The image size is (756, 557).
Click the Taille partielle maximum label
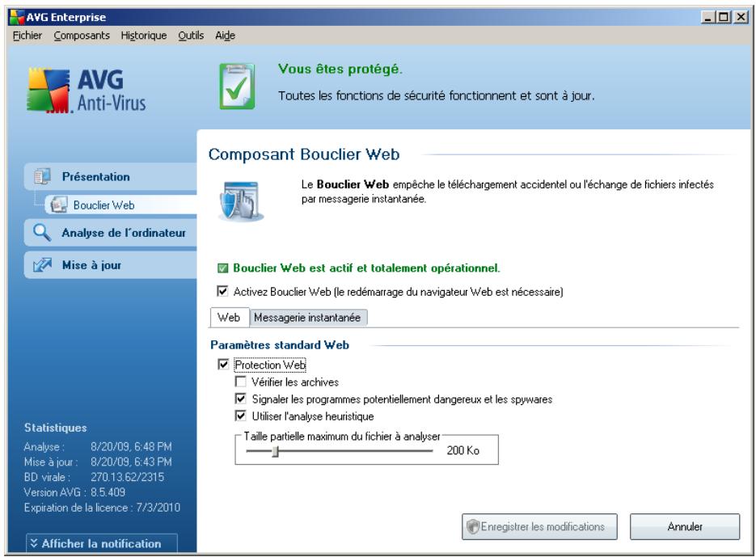(342, 437)
